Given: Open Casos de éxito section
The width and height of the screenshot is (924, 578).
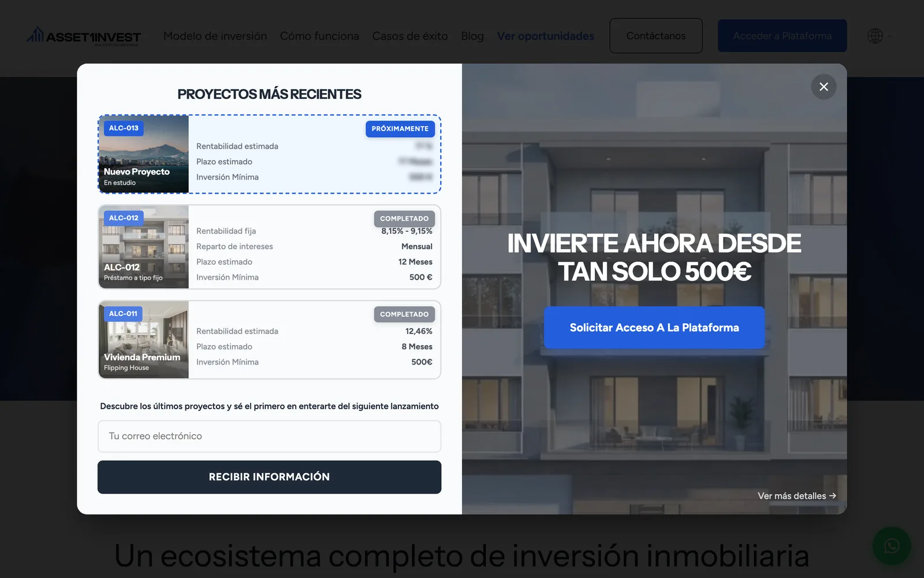Looking at the screenshot, I should (410, 36).
